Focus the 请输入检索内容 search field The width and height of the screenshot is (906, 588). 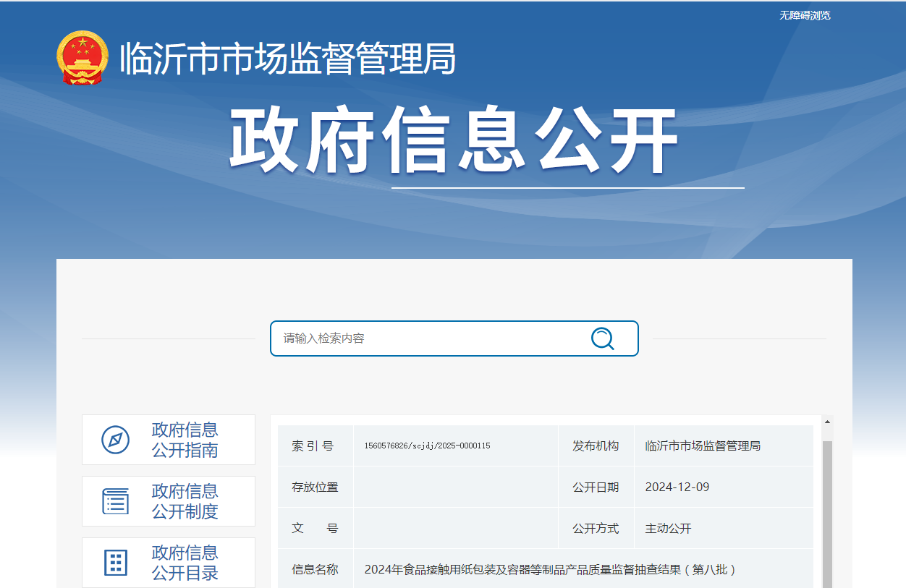tap(454, 338)
